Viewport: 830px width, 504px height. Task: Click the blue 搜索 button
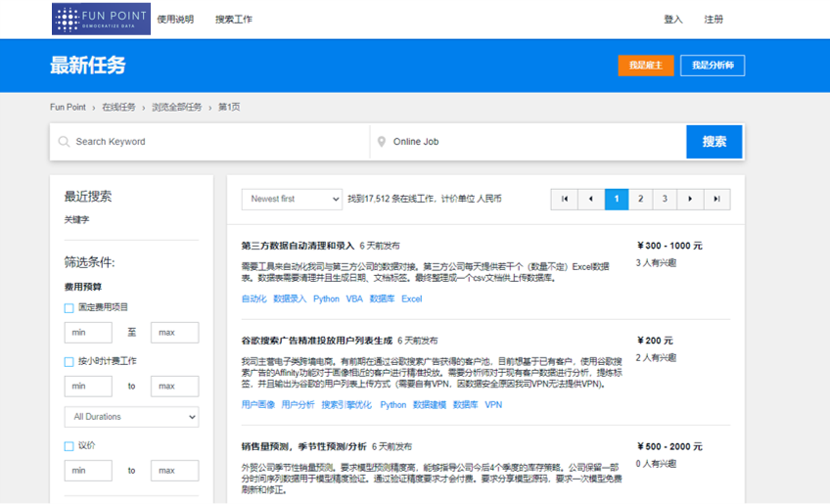pyautogui.click(x=715, y=141)
